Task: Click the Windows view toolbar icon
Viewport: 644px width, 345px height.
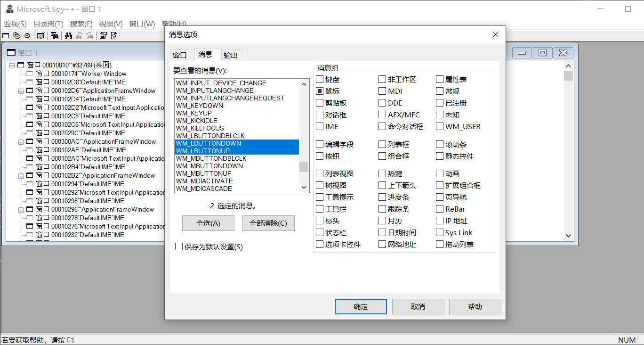Action: pos(6,35)
